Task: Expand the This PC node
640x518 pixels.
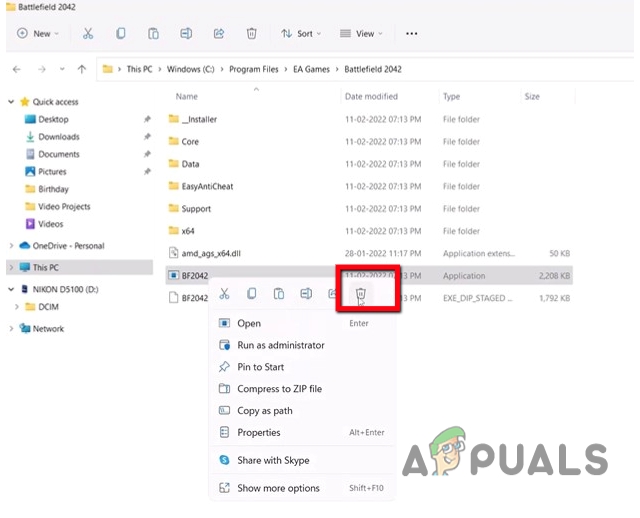Action: (x=11, y=268)
